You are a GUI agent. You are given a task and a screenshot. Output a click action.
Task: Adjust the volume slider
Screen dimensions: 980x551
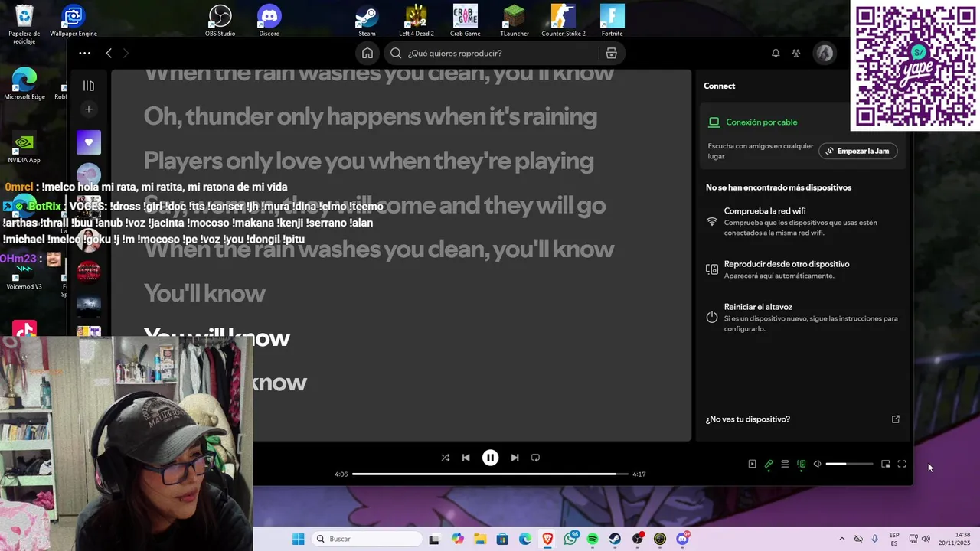coord(849,464)
